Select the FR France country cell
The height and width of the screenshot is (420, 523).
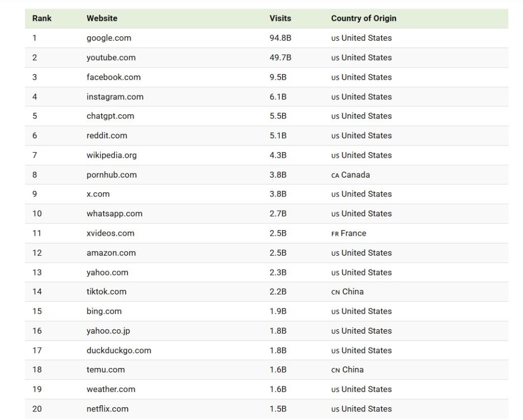click(x=348, y=233)
